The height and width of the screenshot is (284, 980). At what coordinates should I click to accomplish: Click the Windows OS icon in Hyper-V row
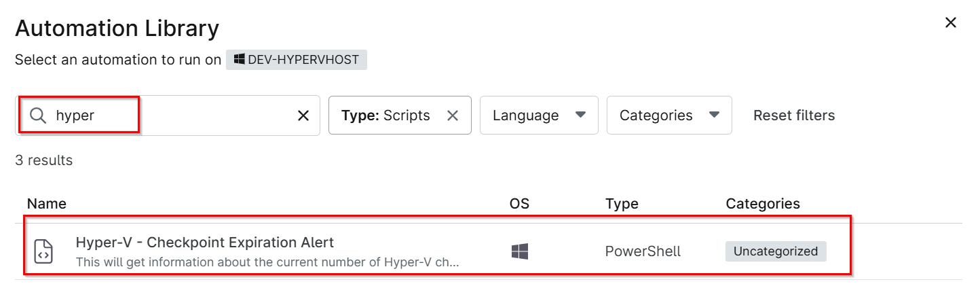519,251
